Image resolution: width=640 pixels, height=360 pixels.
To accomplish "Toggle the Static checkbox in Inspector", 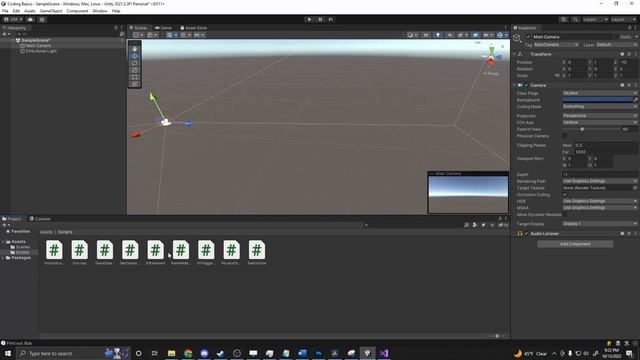I will [x=617, y=37].
